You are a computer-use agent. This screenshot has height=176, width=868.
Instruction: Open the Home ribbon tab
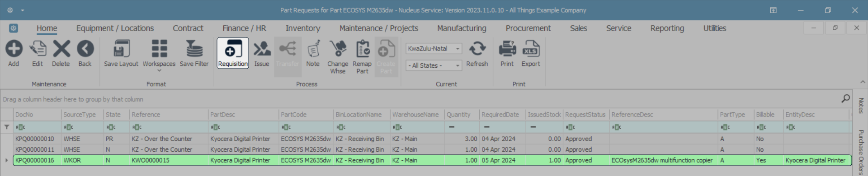[x=47, y=28]
